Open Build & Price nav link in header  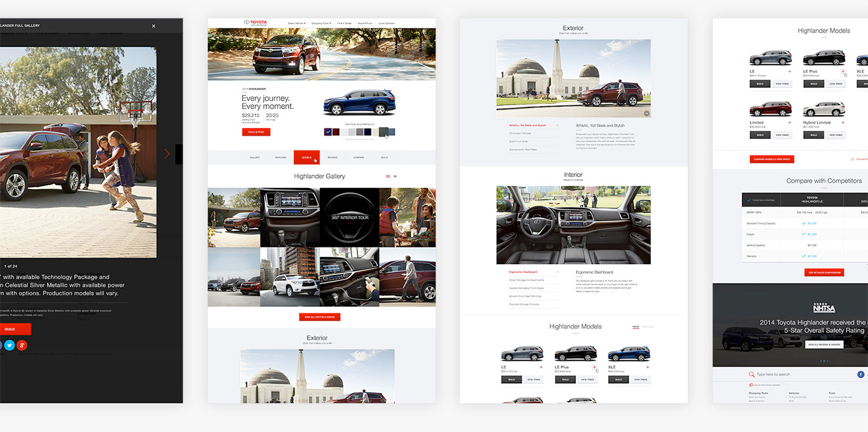coord(365,23)
